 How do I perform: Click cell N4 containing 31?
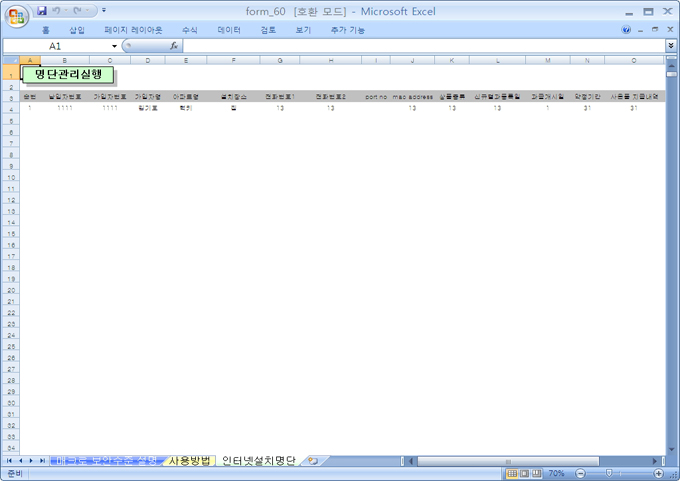point(587,108)
